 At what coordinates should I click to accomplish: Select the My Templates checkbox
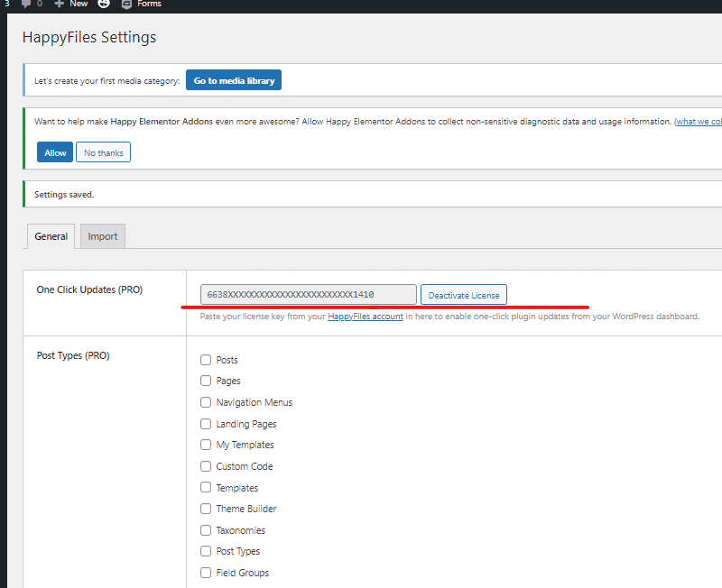[x=206, y=445]
